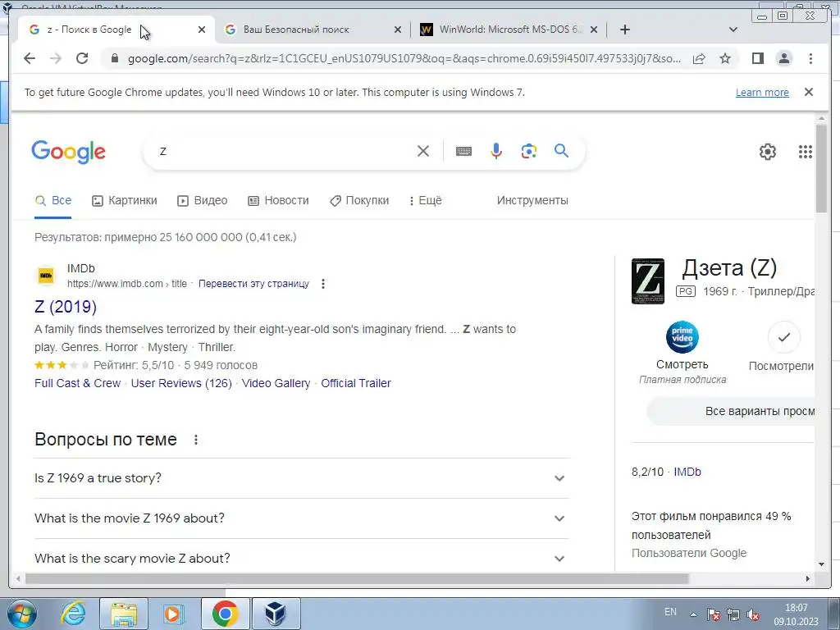Viewport: 840px width, 630px height.
Task: Bookmark this page with the star
Action: point(725,58)
